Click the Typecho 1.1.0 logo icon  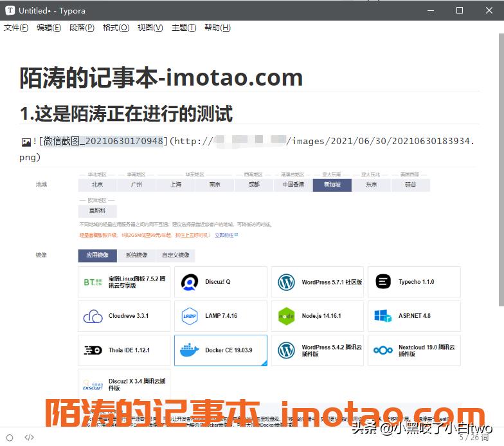point(383,282)
